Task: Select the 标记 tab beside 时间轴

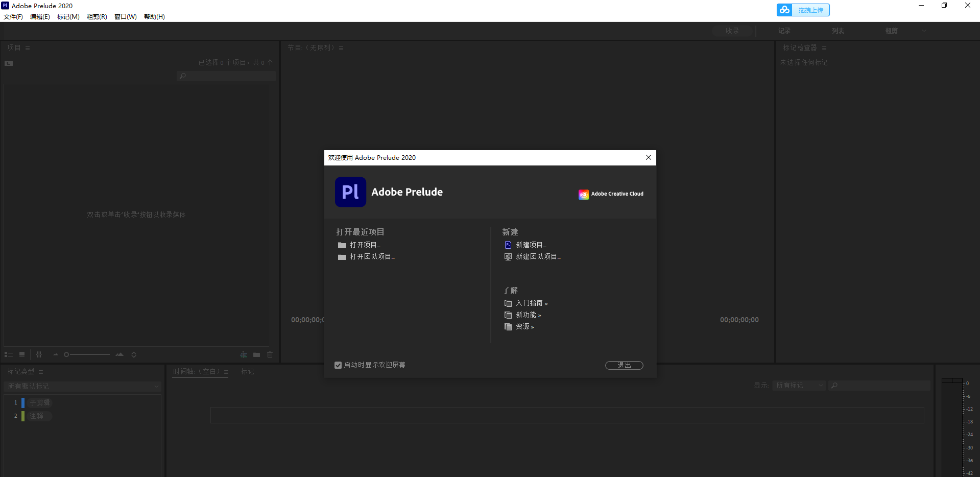Action: click(248, 372)
